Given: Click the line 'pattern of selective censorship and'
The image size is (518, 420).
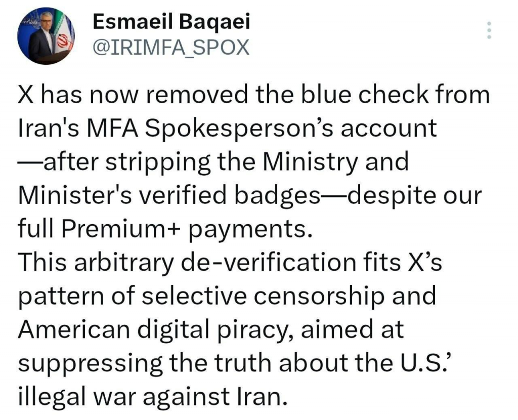Looking at the screenshot, I should click(227, 296).
